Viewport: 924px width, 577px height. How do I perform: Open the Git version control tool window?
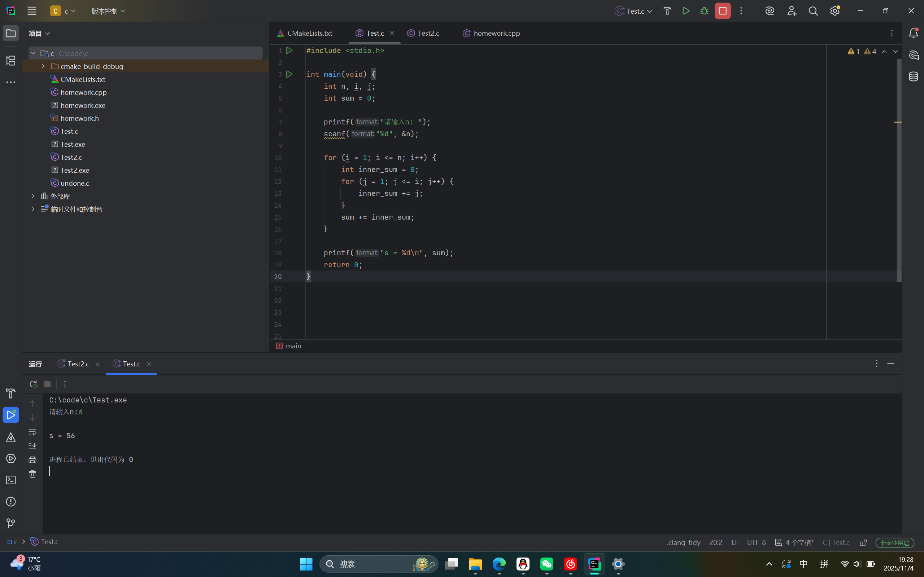(x=11, y=523)
